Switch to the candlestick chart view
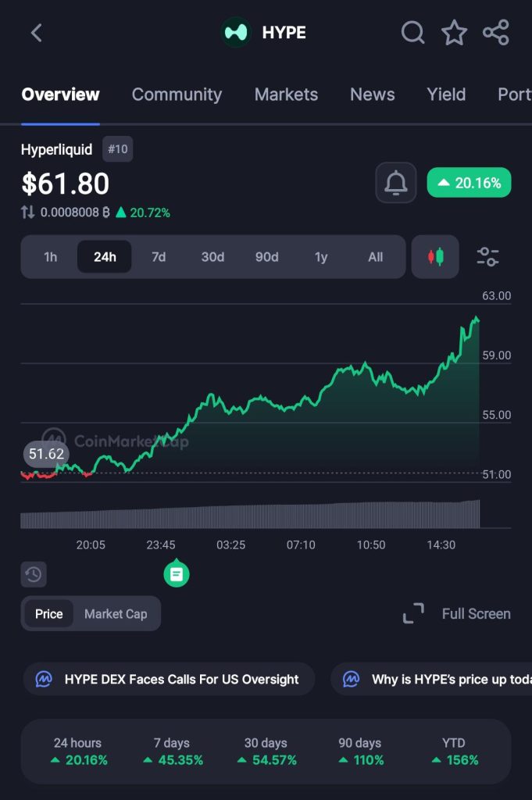Image resolution: width=532 pixels, height=800 pixels. tap(435, 256)
